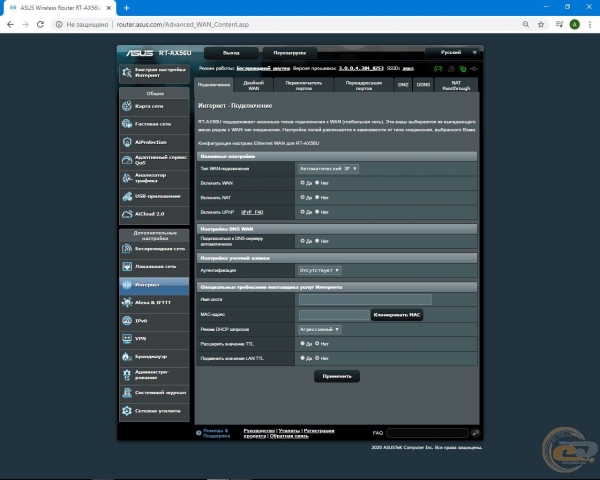Open System Log (Системный журнал)
This screenshot has width=600, height=480.
pos(154,393)
